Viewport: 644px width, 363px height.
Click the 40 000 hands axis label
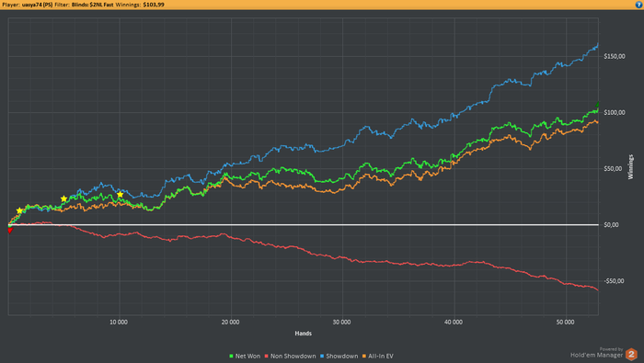tap(454, 322)
